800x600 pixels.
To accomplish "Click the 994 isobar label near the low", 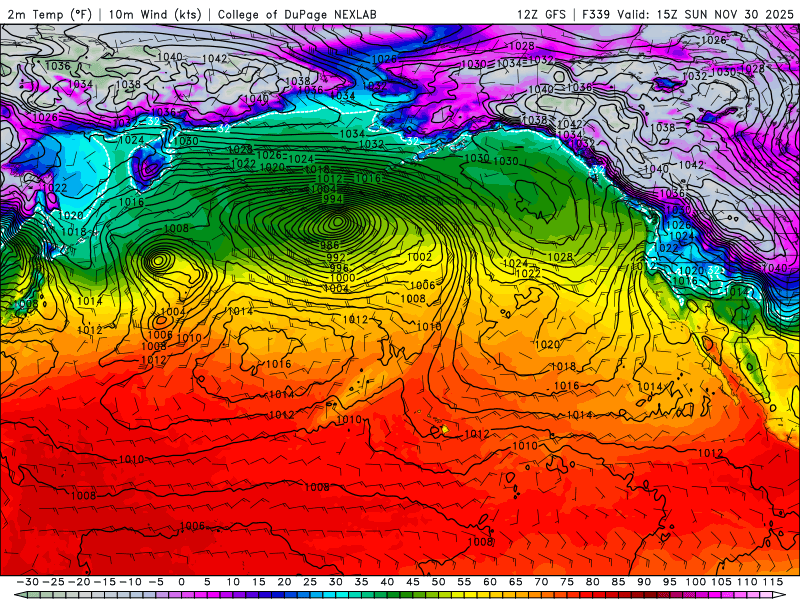I will pyautogui.click(x=332, y=198).
